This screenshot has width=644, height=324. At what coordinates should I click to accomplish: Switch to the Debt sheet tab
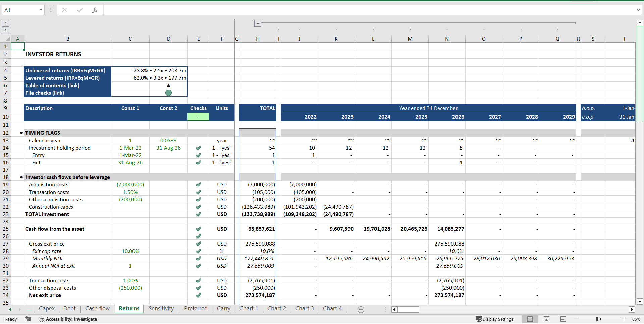tap(69, 309)
